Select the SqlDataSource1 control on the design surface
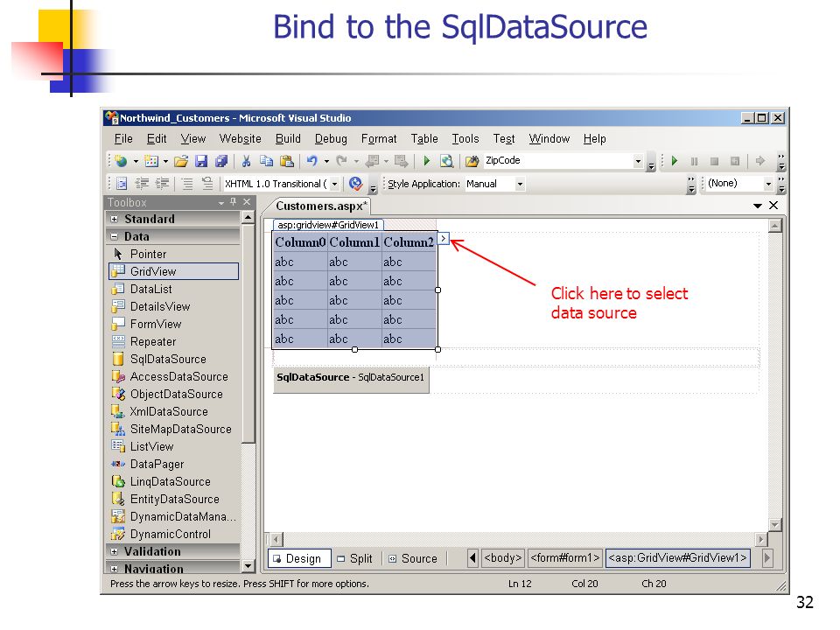 pos(351,380)
